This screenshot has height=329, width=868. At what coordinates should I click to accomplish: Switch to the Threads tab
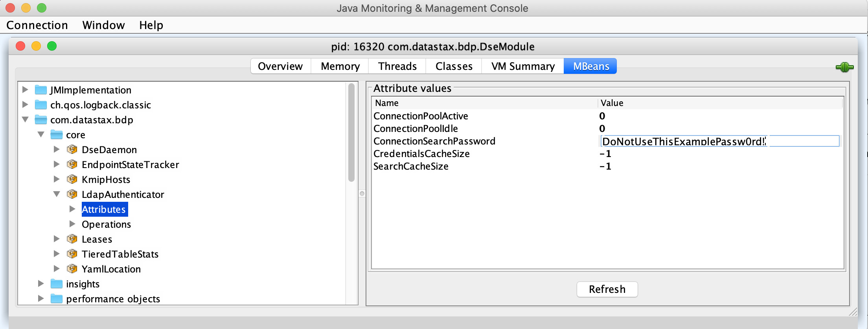[x=397, y=66]
